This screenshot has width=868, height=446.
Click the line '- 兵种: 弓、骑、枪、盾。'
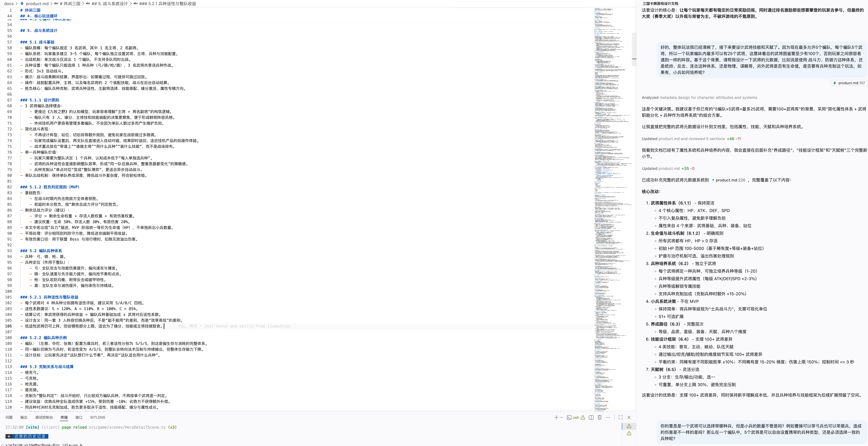point(43,257)
